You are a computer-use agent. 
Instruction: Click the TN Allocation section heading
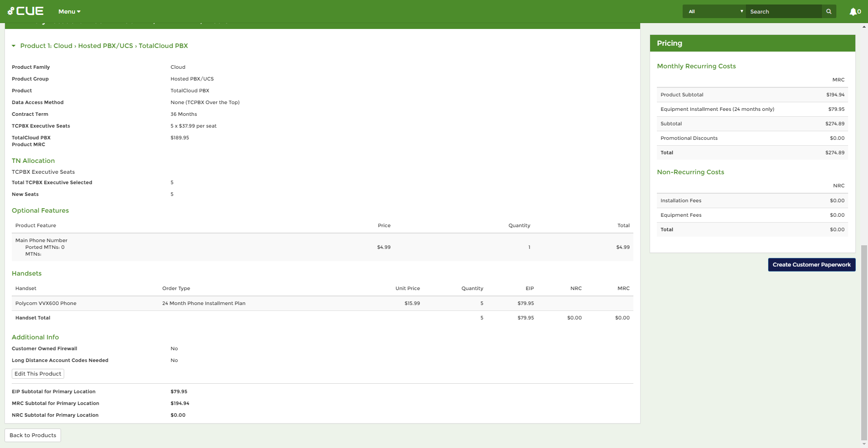33,161
